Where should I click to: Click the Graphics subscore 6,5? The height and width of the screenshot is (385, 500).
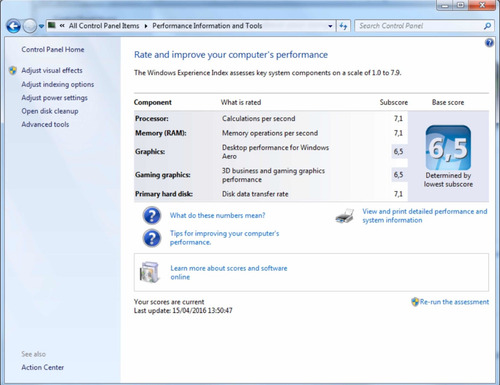(x=398, y=152)
